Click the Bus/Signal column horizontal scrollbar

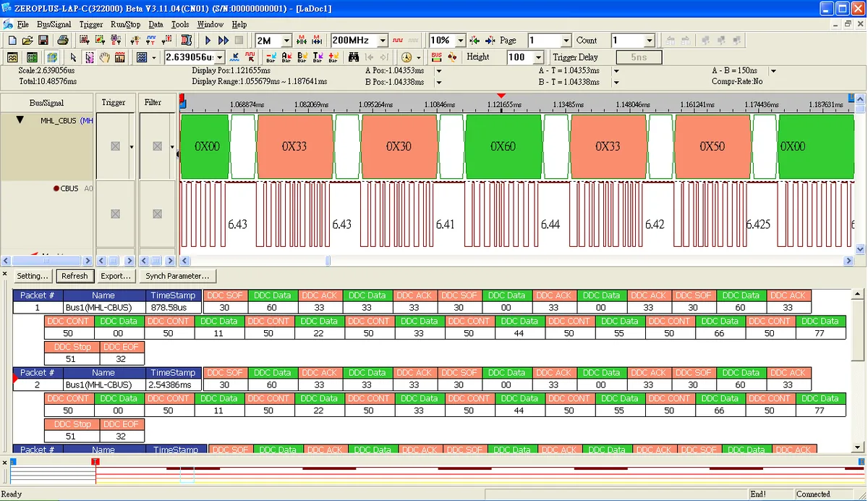(x=47, y=261)
